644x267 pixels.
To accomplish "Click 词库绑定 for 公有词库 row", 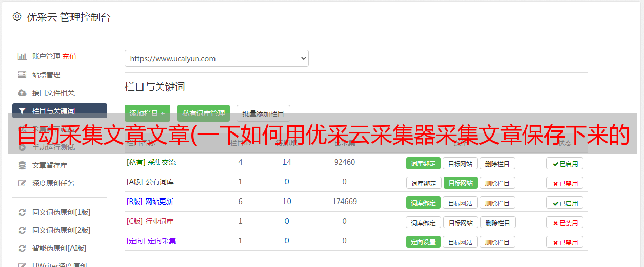I will (423, 183).
